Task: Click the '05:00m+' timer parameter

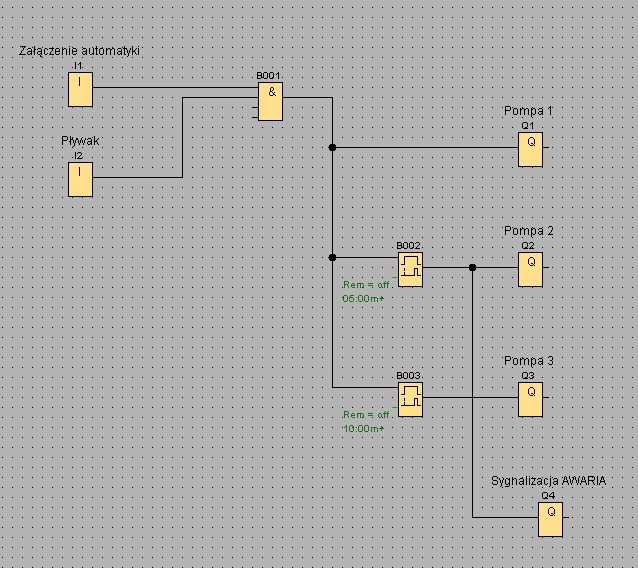Action: [363, 299]
